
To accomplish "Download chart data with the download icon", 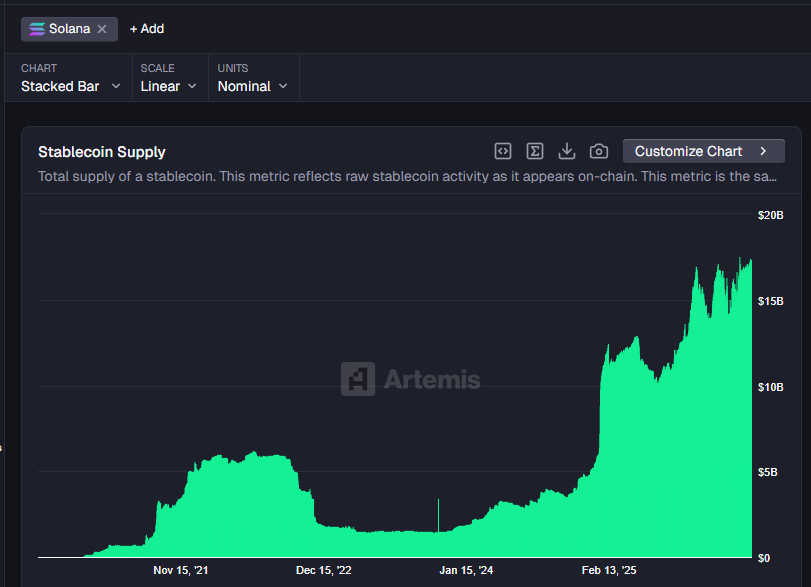I will [567, 151].
